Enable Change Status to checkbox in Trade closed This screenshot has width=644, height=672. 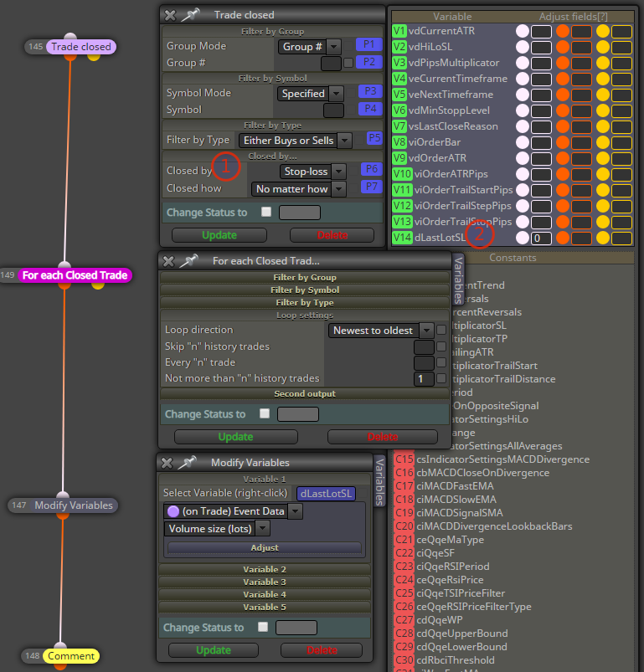pos(266,212)
